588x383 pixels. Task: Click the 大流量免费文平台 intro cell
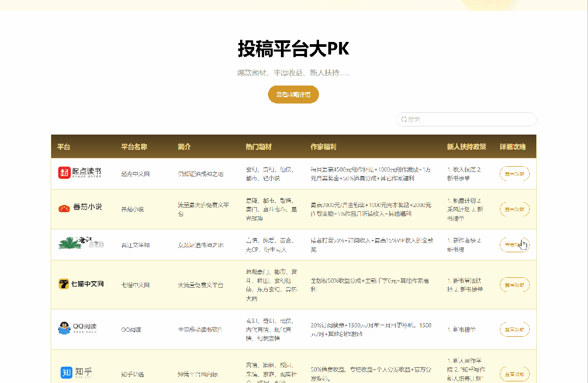click(200, 285)
